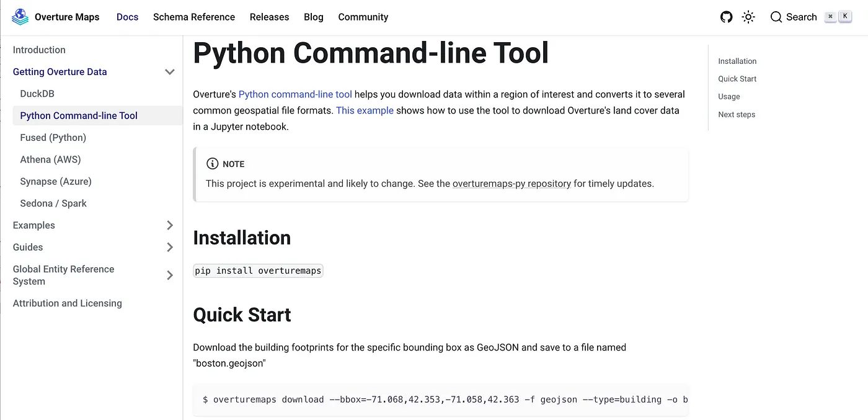Click the Search magnifier icon

[776, 17]
